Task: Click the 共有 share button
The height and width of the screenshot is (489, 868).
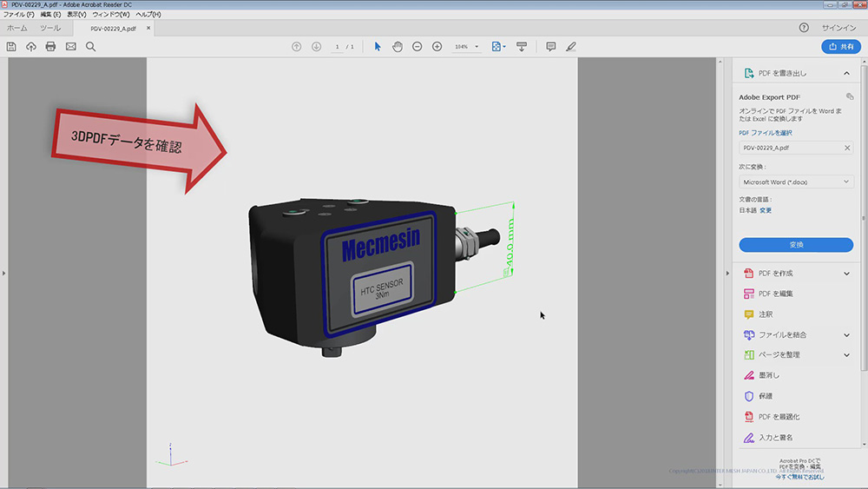Action: point(841,47)
